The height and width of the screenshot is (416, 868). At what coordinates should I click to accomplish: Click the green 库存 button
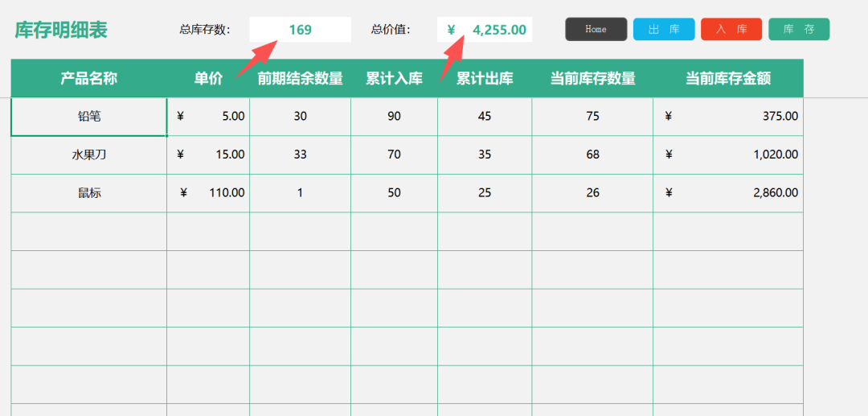pyautogui.click(x=799, y=30)
